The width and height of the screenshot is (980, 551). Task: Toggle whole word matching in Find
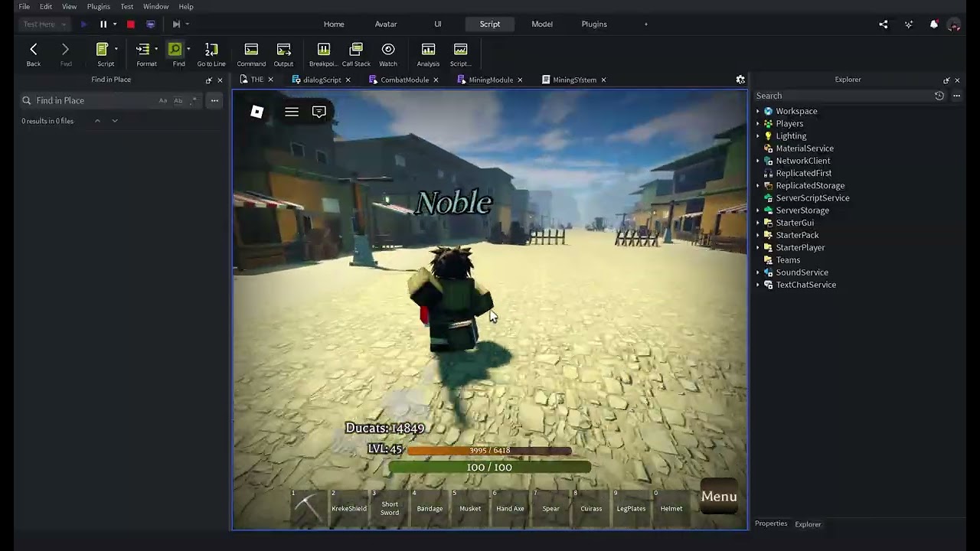[x=178, y=100]
